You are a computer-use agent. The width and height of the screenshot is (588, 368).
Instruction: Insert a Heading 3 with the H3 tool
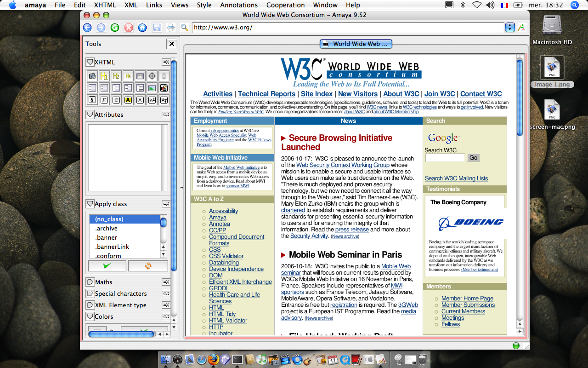(x=128, y=76)
